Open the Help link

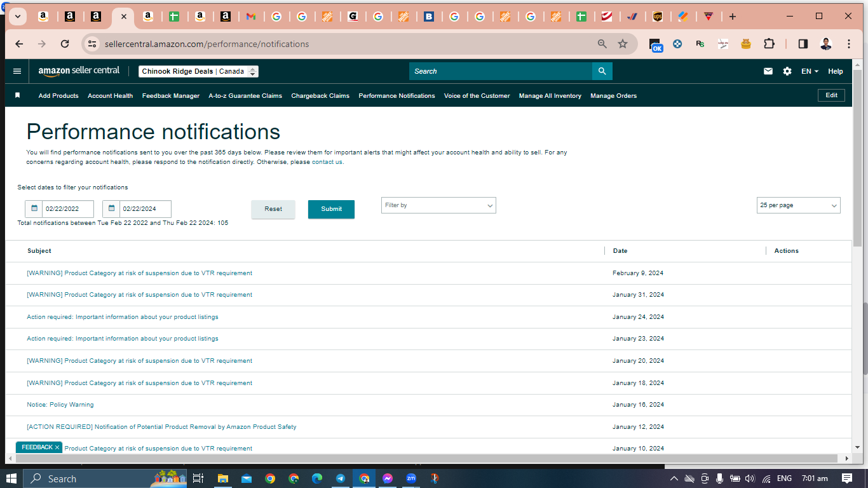click(x=836, y=71)
